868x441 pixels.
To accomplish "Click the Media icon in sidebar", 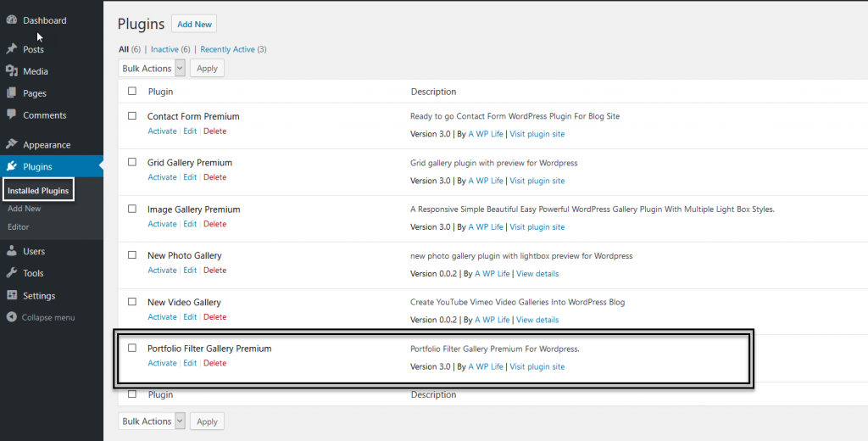I will click(12, 71).
